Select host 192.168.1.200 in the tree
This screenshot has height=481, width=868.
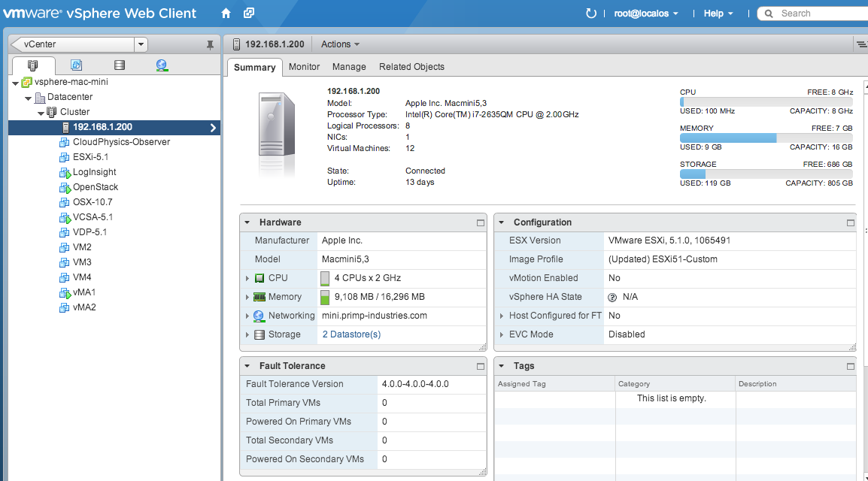[114, 127]
